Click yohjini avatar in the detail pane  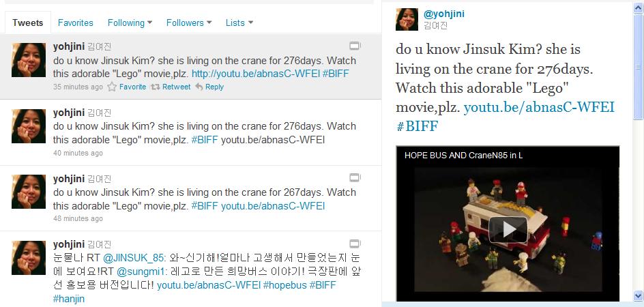point(407,19)
